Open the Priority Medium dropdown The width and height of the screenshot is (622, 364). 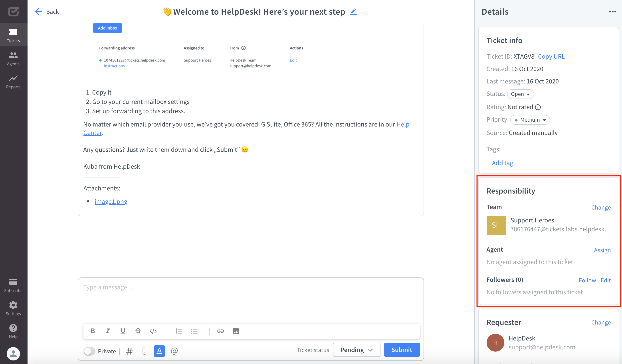pos(530,120)
